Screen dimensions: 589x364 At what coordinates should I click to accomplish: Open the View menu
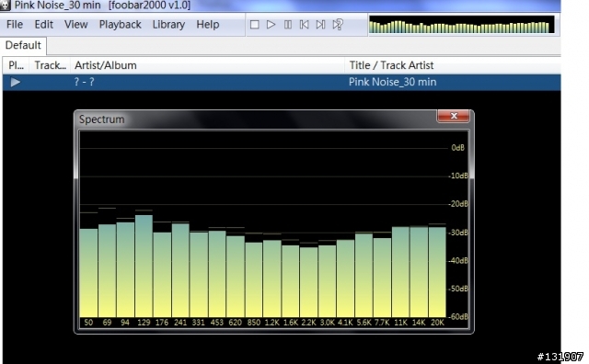click(75, 25)
